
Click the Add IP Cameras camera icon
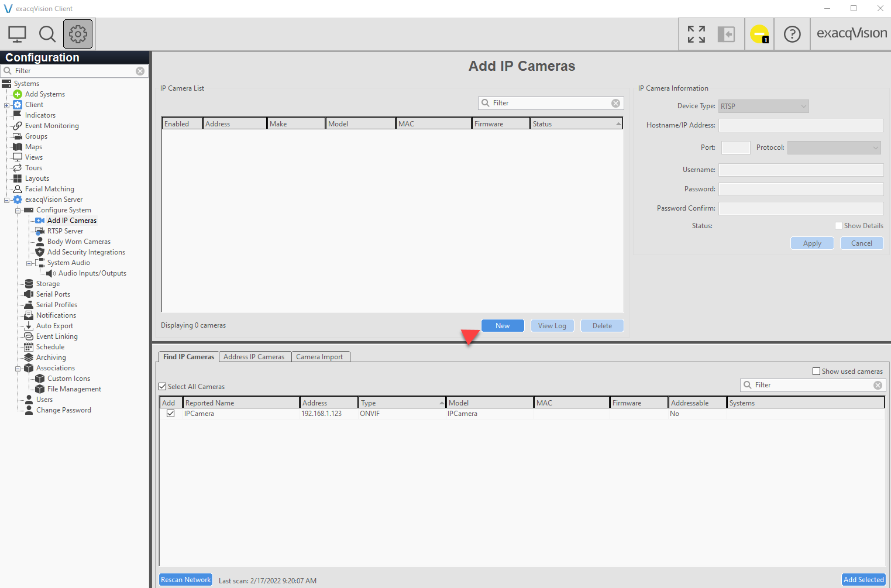(40, 221)
